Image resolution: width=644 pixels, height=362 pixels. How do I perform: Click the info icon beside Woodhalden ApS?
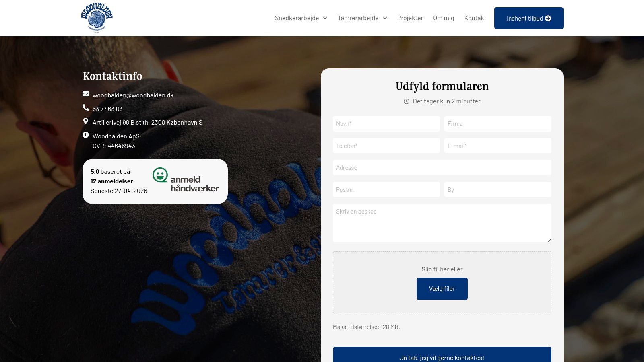pyautogui.click(x=86, y=135)
